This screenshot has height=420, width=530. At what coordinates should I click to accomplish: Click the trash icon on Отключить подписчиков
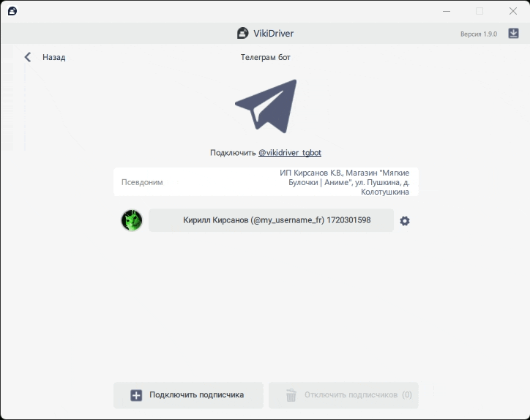(x=291, y=395)
